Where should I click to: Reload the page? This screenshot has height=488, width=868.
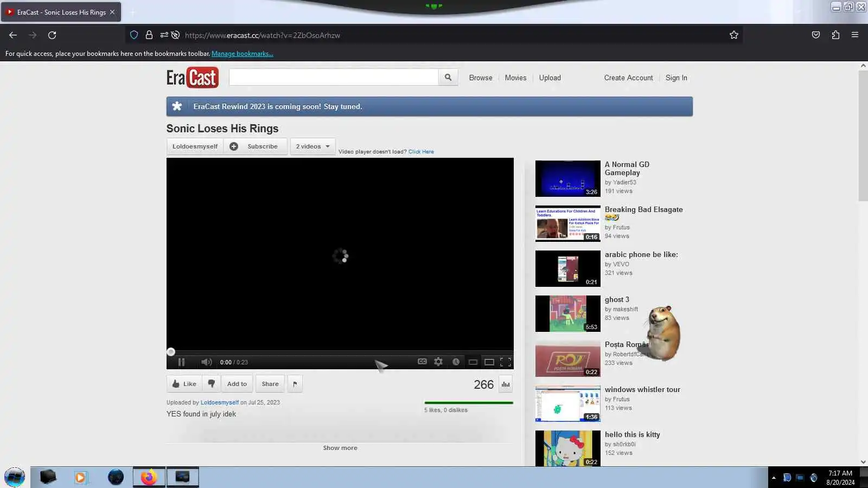pos(52,35)
